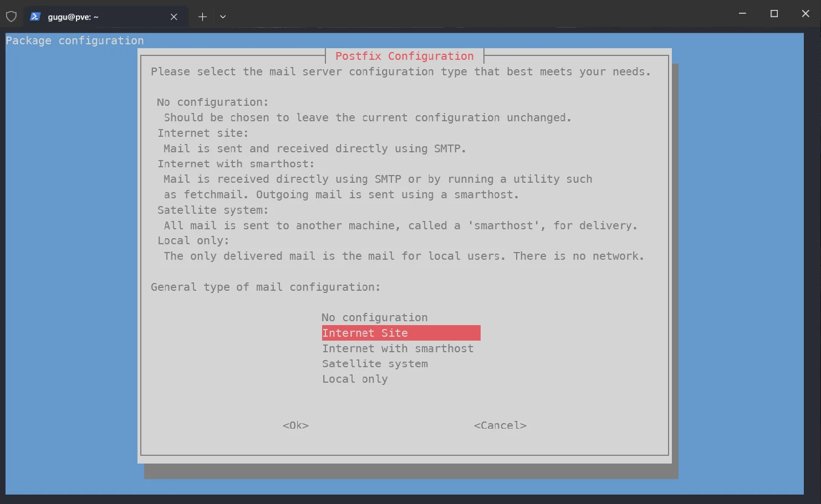Viewport: 821px width, 504px height.
Task: Maximize the terminal window
Action: coord(774,13)
